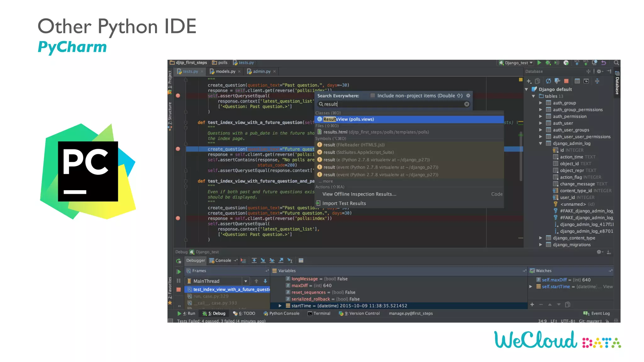Toggle breakpoint on response polls:index line near bottom
This screenshot has width=644, height=362.
(x=178, y=218)
